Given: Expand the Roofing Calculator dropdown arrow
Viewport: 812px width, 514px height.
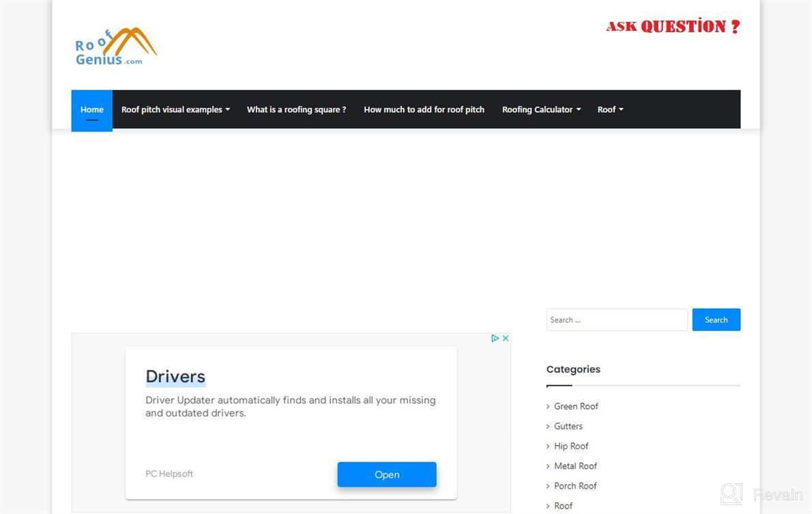Looking at the screenshot, I should point(579,110).
